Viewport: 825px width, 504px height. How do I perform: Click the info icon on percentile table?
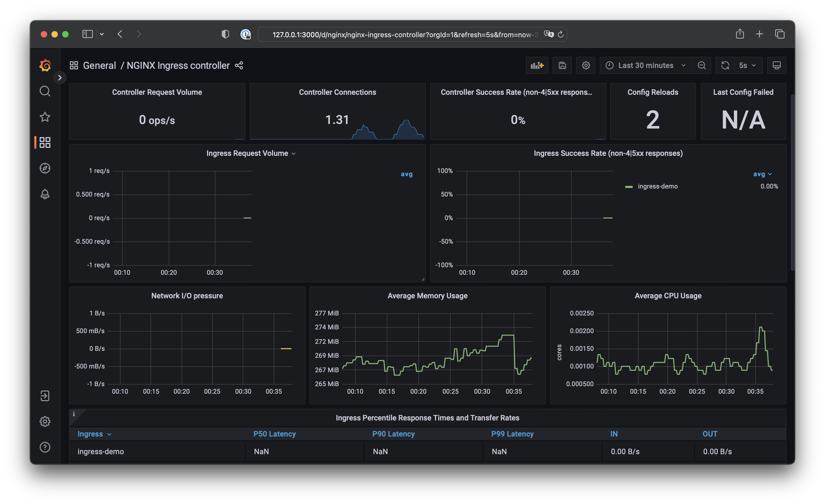click(74, 414)
